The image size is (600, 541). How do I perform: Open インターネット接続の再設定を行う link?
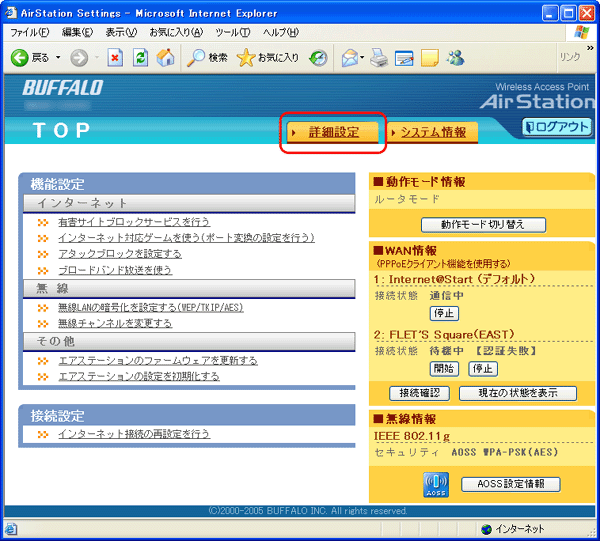[134, 434]
